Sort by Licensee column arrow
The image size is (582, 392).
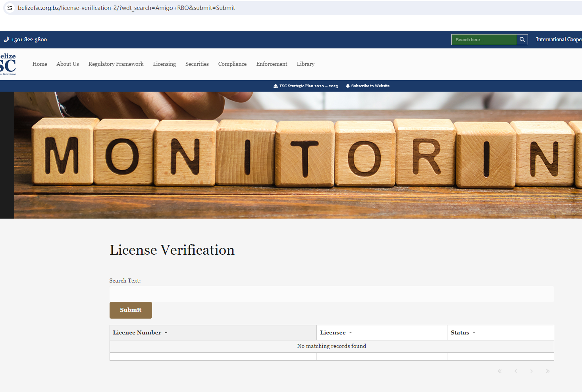pyautogui.click(x=351, y=333)
